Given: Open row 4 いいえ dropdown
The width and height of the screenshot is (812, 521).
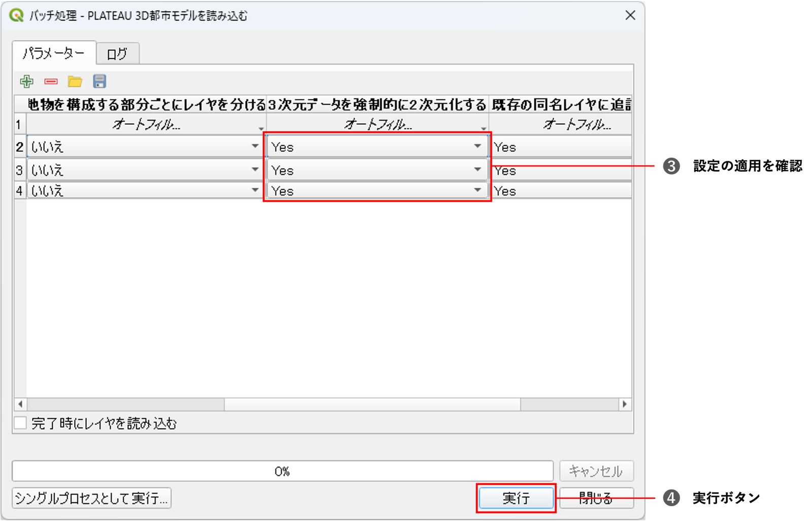Looking at the screenshot, I should point(145,190).
